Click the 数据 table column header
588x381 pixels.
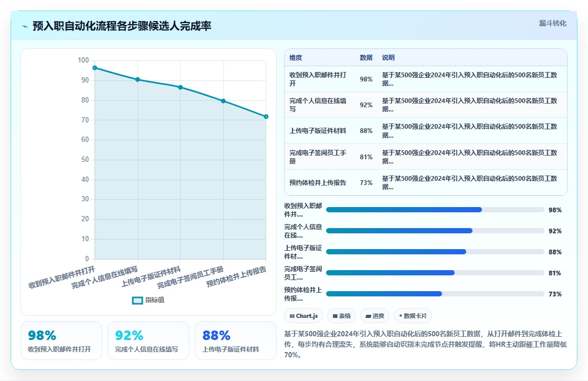click(366, 58)
